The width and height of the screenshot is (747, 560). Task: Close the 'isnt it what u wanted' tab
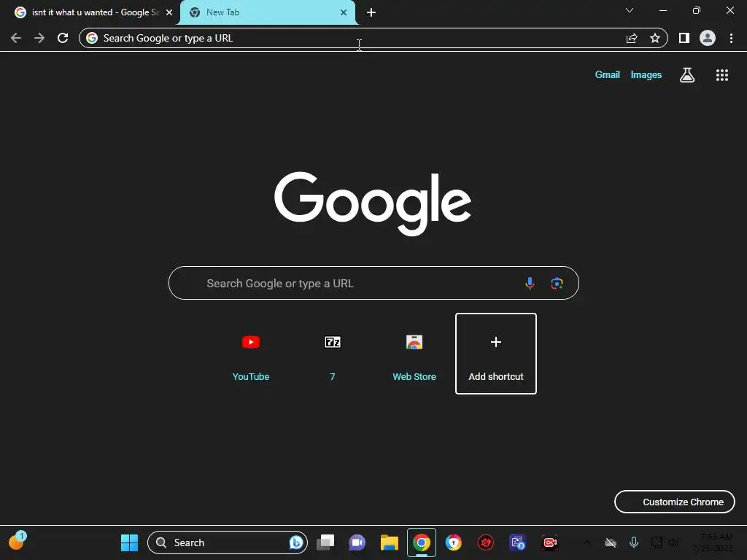click(x=169, y=12)
